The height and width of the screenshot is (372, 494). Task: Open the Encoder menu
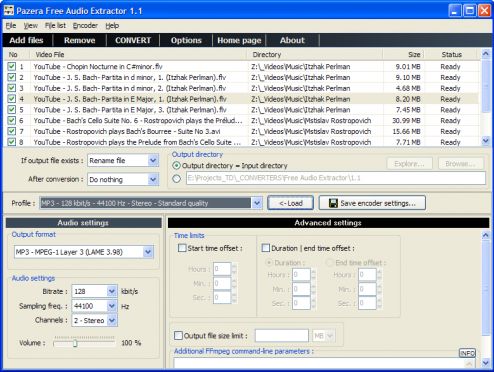point(85,26)
